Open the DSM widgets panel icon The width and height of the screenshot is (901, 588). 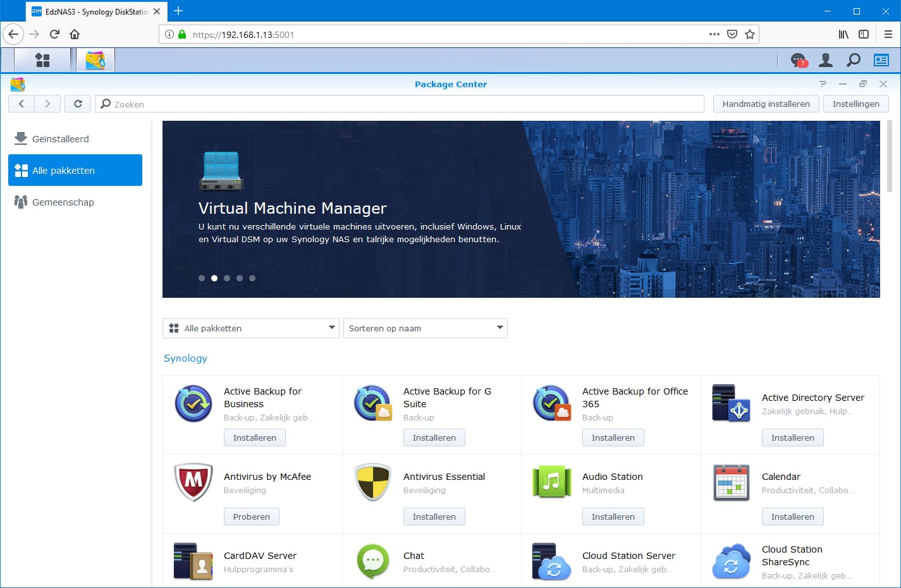point(881,60)
